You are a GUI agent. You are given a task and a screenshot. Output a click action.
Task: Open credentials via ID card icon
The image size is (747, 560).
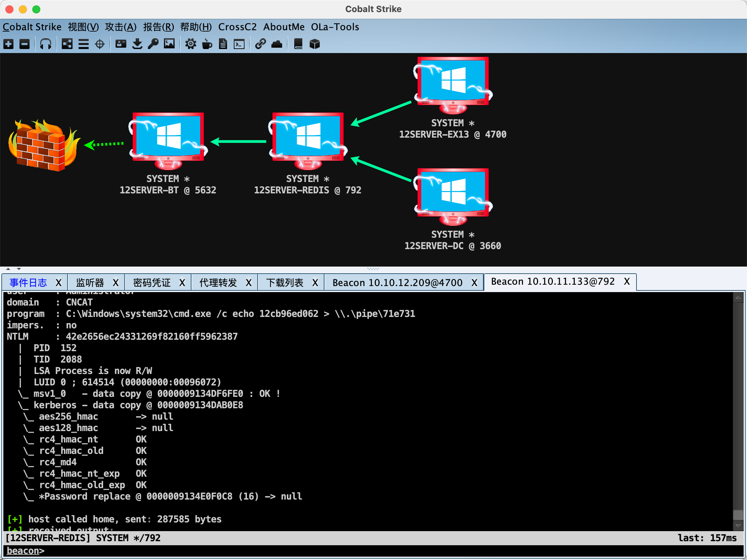point(121,44)
